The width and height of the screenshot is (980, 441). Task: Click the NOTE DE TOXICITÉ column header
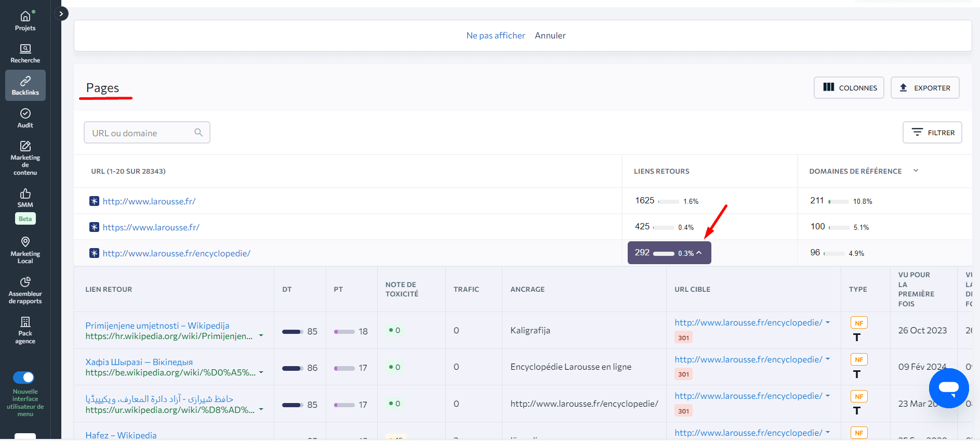pyautogui.click(x=402, y=289)
